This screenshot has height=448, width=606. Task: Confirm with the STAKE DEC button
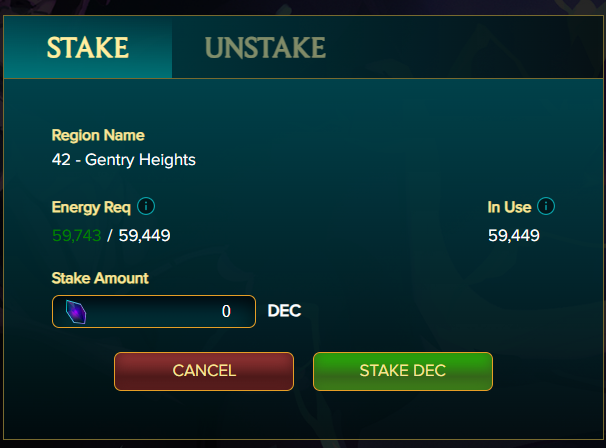[x=403, y=371]
